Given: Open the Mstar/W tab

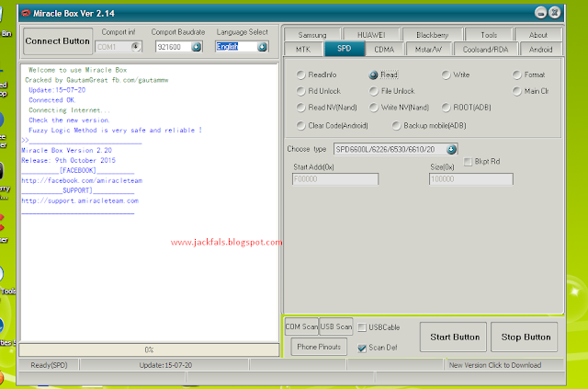Looking at the screenshot, I should coord(428,49).
